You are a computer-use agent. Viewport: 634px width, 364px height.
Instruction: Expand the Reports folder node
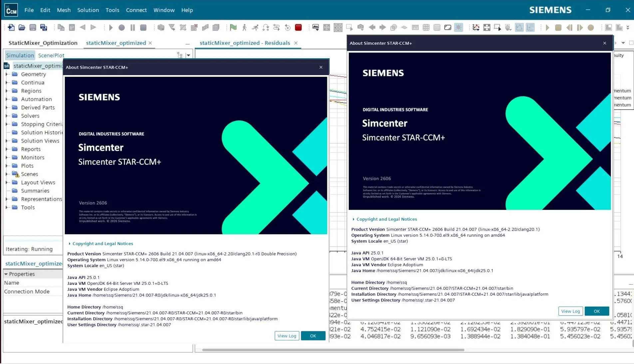(x=7, y=149)
